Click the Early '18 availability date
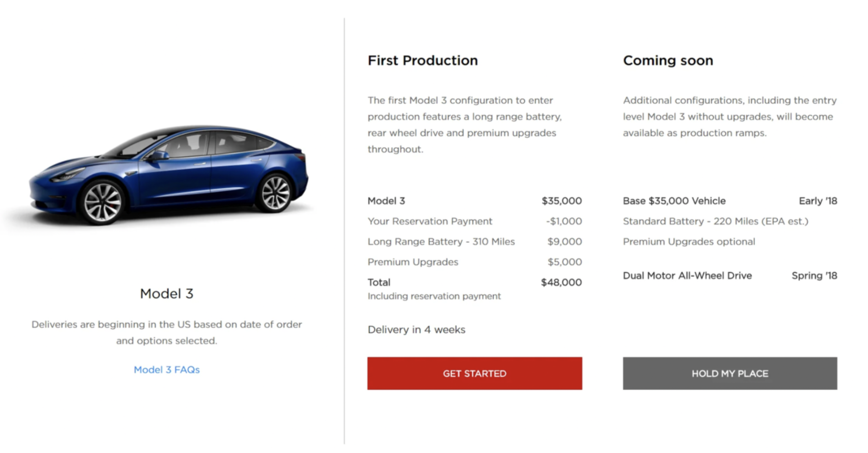 818,201
